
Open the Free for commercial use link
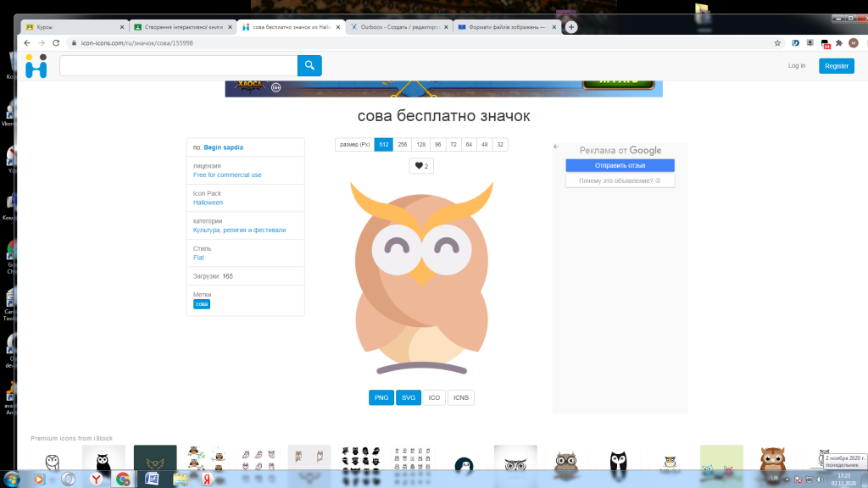click(227, 175)
